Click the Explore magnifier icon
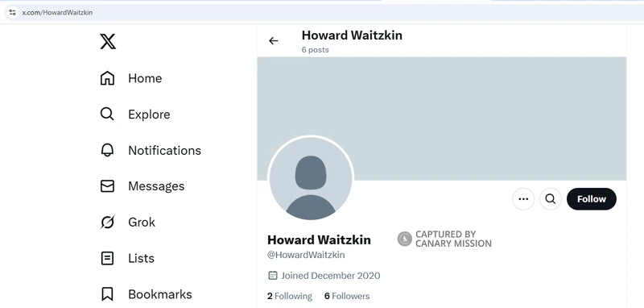This screenshot has width=644, height=308. [107, 114]
